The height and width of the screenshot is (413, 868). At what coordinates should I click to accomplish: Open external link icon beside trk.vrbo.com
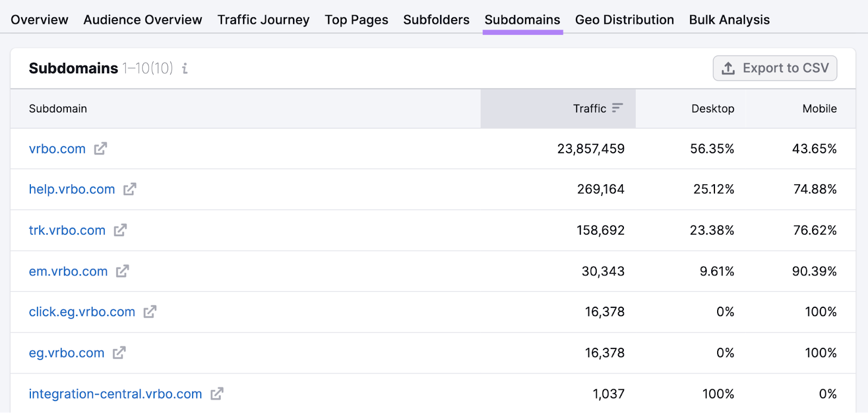(120, 230)
